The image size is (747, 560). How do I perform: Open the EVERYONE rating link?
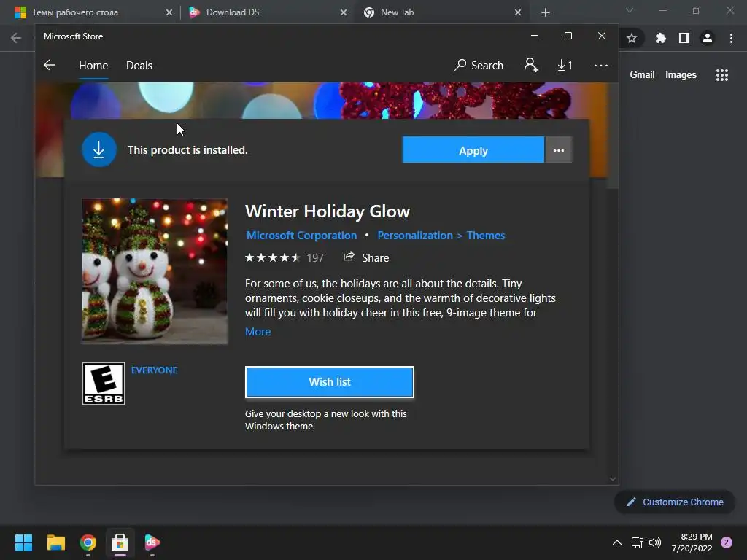pyautogui.click(x=155, y=370)
